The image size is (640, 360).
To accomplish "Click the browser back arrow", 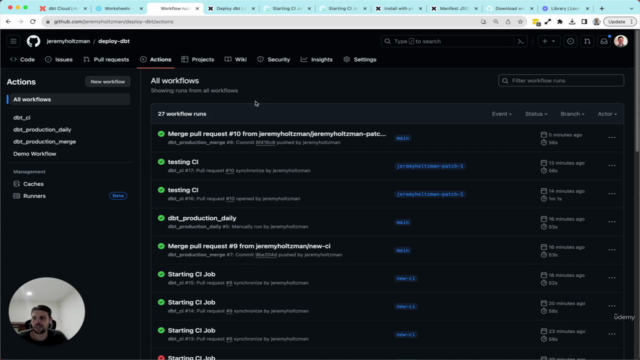I will (x=9, y=22).
